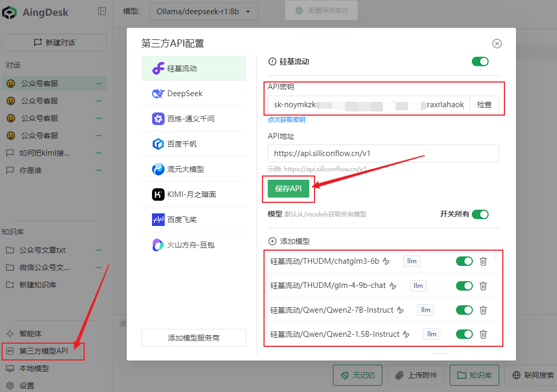Toggle the Qwen2-1.5B-Instruct model switch
The height and width of the screenshot is (392, 557).
[x=464, y=334]
